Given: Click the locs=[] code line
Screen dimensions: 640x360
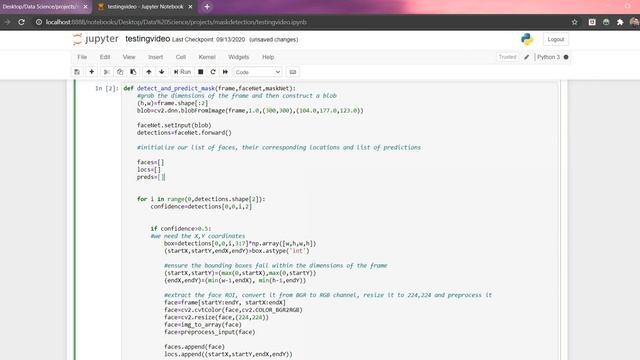Looking at the screenshot, I should 149,169.
